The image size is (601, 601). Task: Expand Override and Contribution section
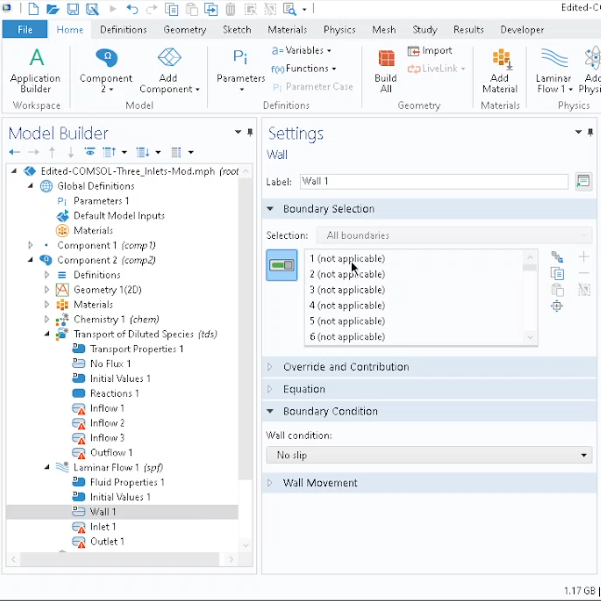tap(270, 367)
